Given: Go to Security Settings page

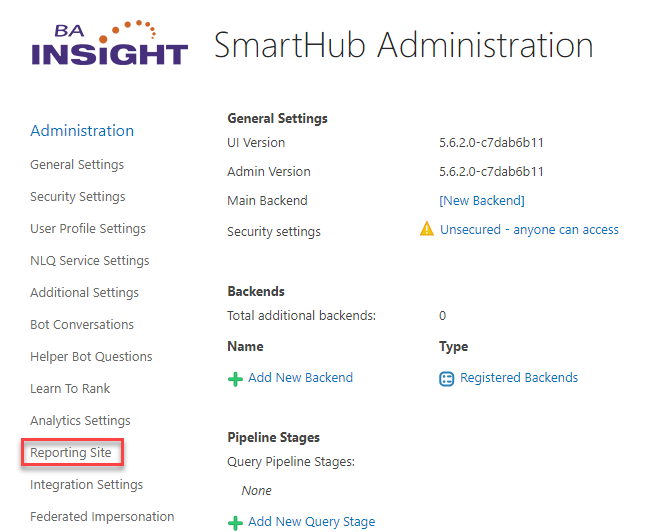Looking at the screenshot, I should pos(78,197).
